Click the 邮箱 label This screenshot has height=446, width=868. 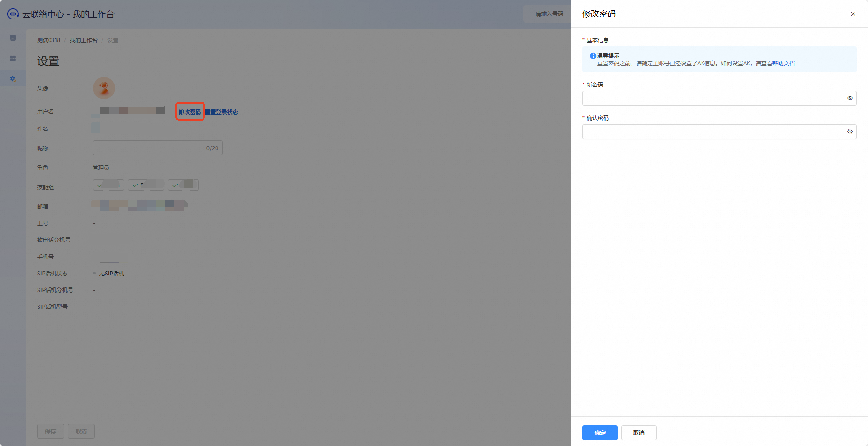point(43,207)
